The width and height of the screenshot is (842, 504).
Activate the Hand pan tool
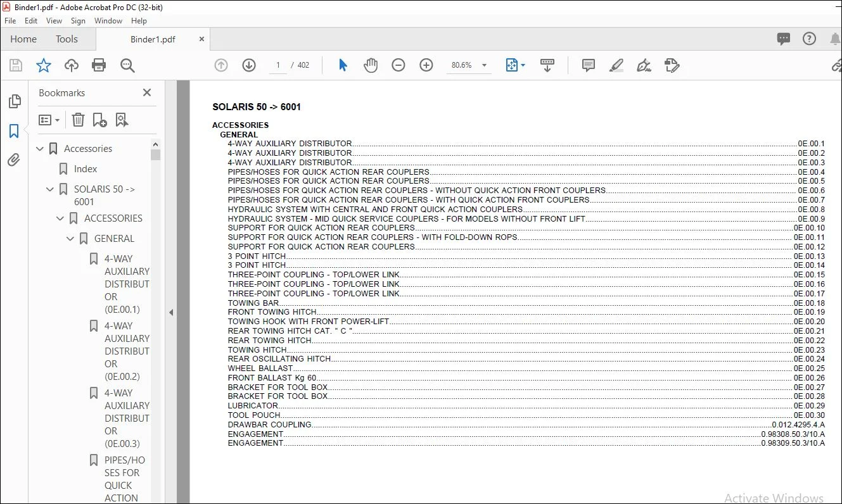tap(371, 65)
